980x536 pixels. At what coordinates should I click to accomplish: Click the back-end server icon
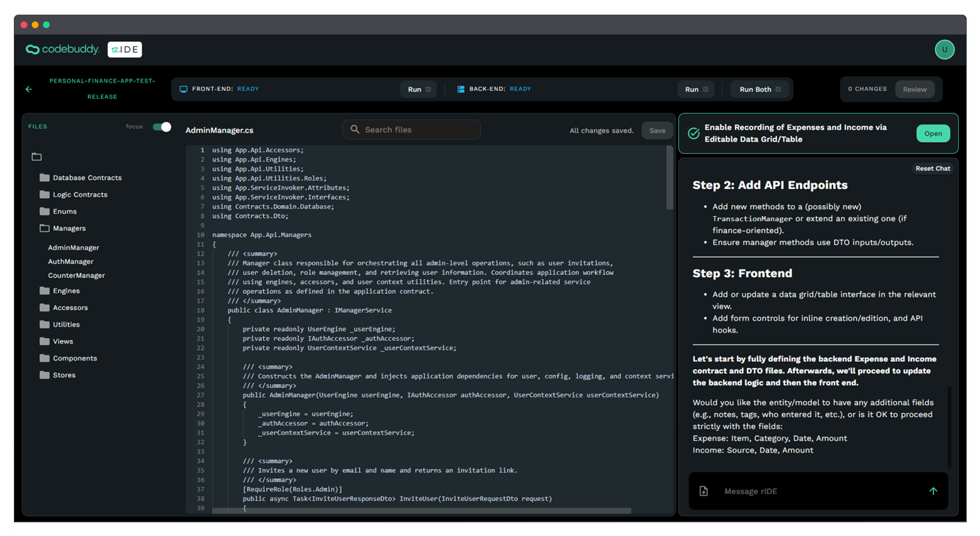[461, 90]
